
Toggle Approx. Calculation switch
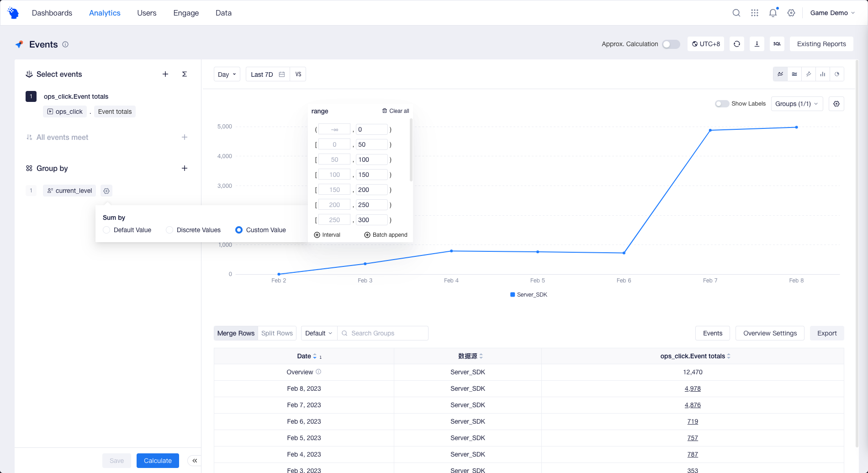tap(671, 44)
